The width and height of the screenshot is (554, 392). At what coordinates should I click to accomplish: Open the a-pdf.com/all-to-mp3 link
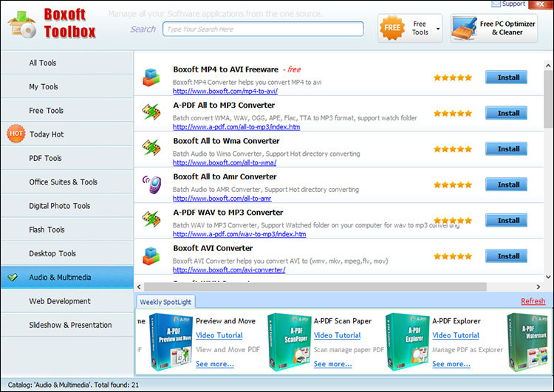[x=236, y=127]
